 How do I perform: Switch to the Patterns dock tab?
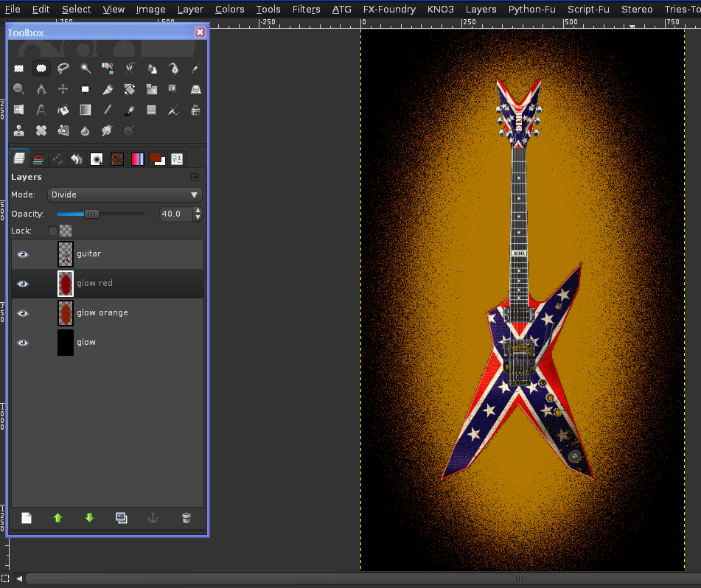tap(117, 159)
